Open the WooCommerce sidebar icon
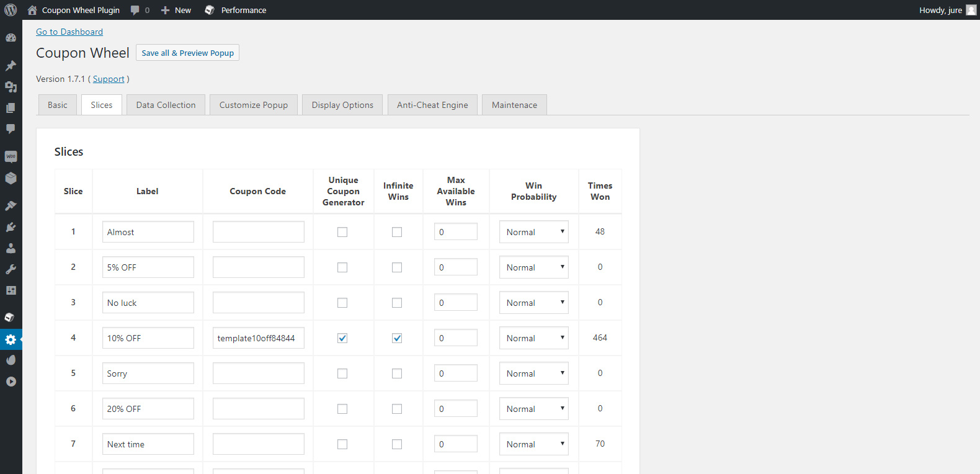Image resolution: width=980 pixels, height=474 pixels. click(11, 156)
